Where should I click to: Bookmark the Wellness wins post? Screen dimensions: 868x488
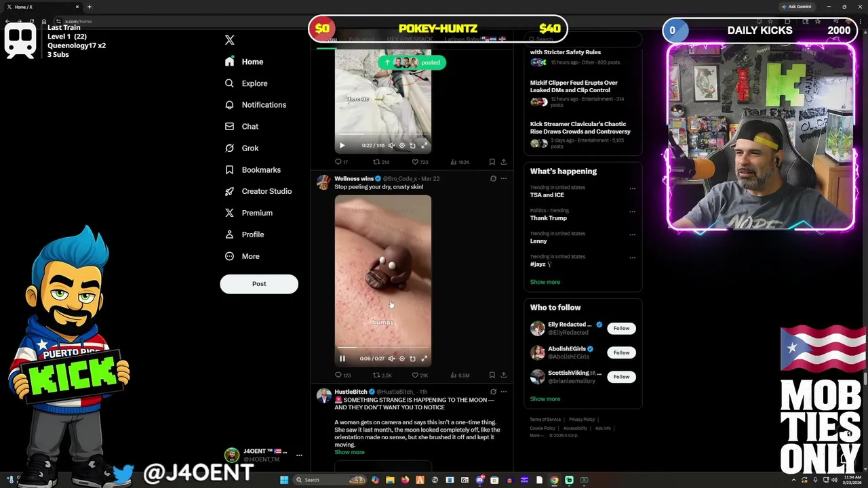tap(492, 375)
